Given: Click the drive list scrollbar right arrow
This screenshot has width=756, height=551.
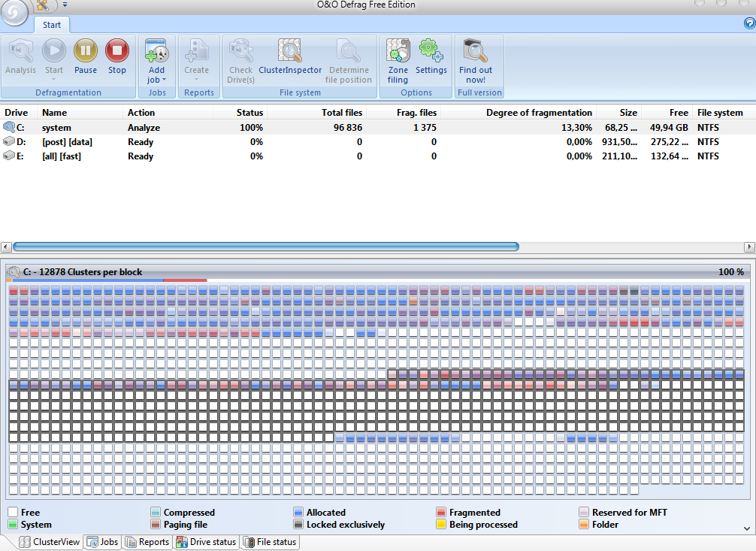Looking at the screenshot, I should click(750, 247).
